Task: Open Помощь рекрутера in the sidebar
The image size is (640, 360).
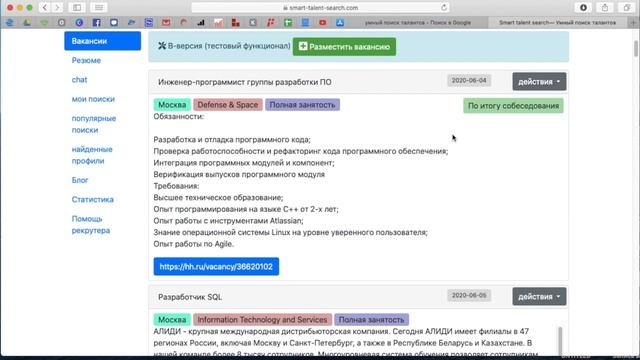Action: (91, 224)
